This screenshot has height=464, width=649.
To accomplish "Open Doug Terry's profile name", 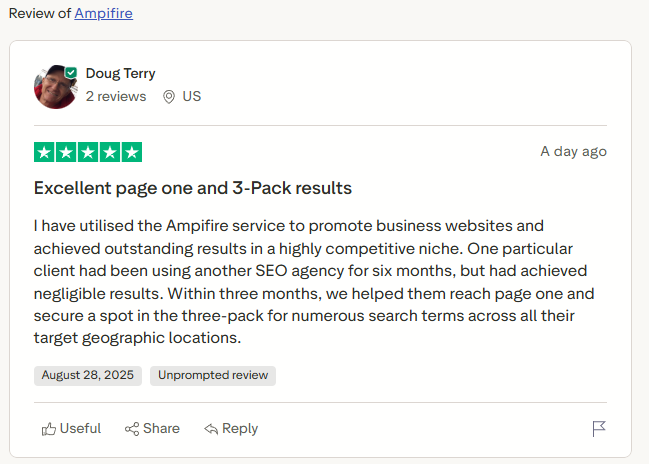I will coord(120,73).
